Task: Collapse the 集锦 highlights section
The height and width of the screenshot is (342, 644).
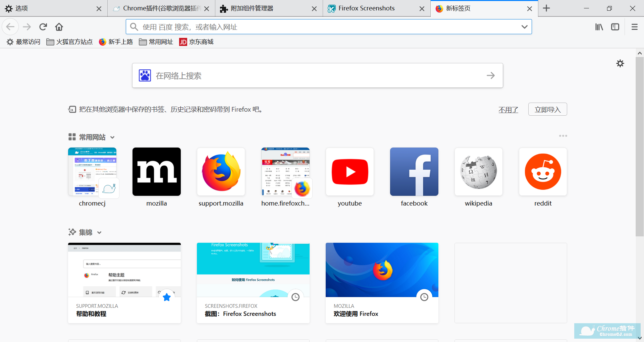Action: [x=99, y=232]
